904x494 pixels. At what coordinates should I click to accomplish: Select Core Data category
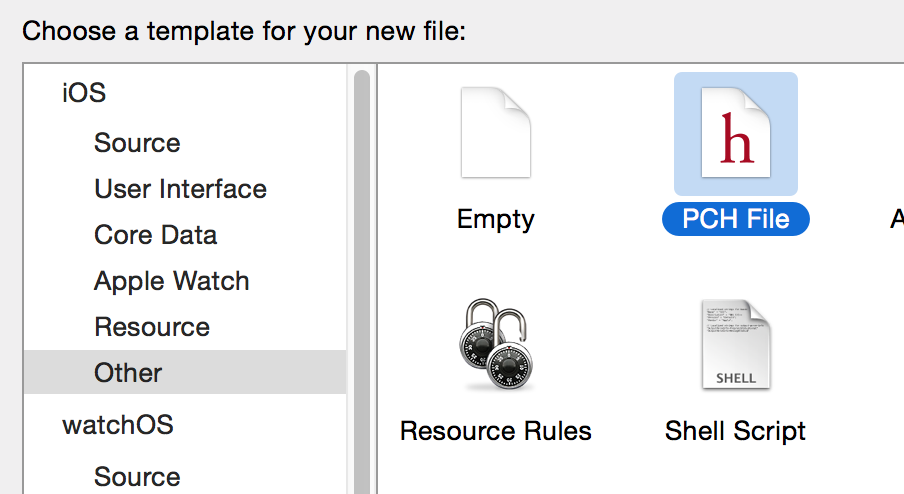coord(156,235)
